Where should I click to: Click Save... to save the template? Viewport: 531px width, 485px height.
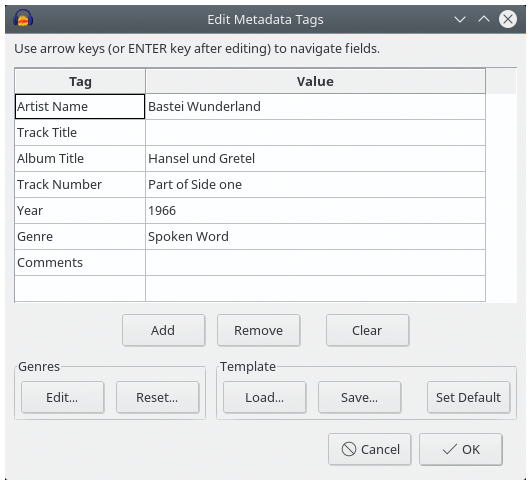click(x=360, y=397)
